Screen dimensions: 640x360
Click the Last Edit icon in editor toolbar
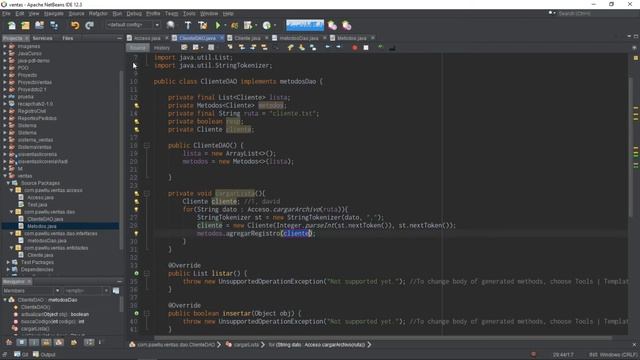pyautogui.click(x=184, y=48)
